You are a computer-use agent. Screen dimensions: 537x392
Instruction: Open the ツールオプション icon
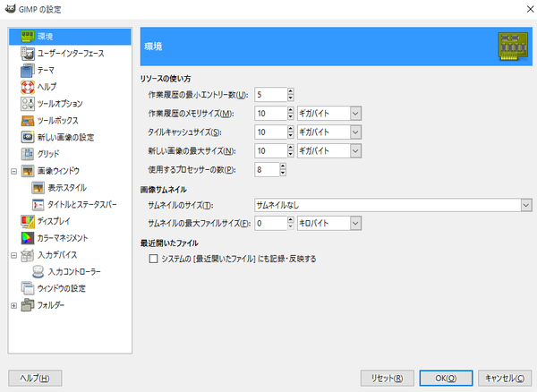coord(28,104)
